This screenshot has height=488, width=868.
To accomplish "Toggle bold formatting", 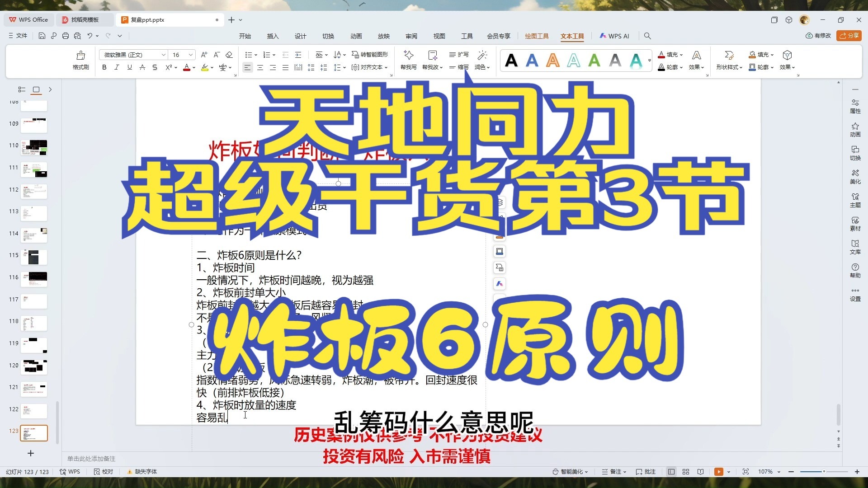I will coord(104,67).
